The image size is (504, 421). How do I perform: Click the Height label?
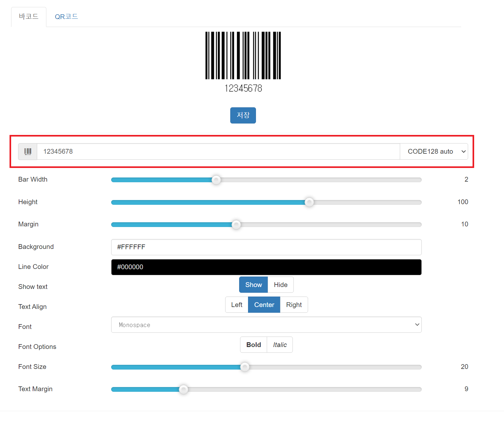click(x=28, y=202)
